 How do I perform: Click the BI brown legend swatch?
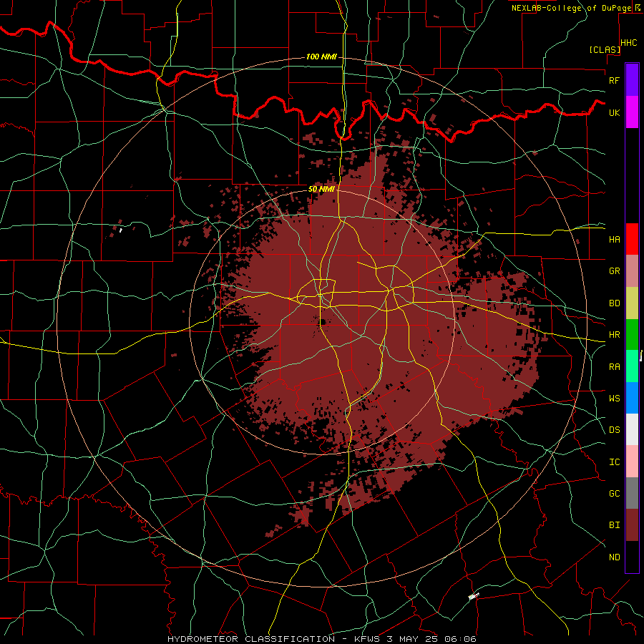(632, 525)
